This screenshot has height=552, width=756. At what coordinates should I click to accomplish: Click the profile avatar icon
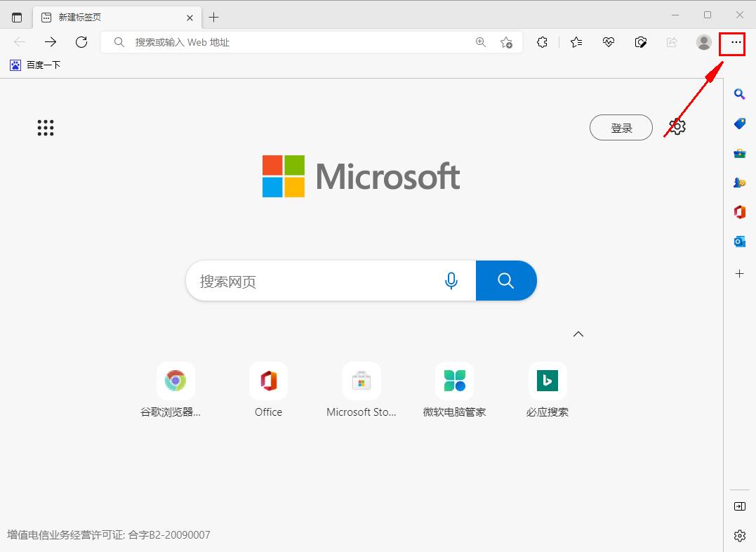tap(704, 42)
